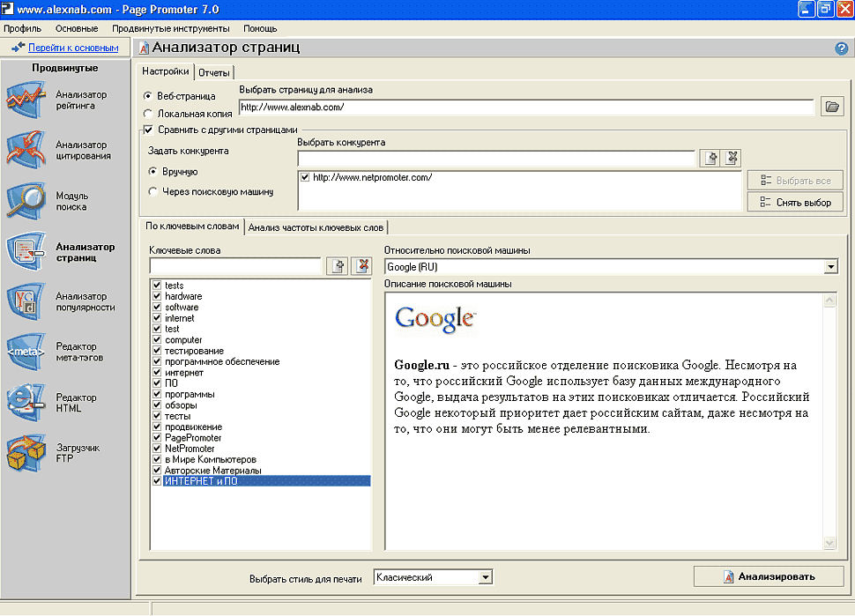Uncheck the netpromoter.com competitor checkbox
The width and height of the screenshot is (855, 616).
point(305,177)
